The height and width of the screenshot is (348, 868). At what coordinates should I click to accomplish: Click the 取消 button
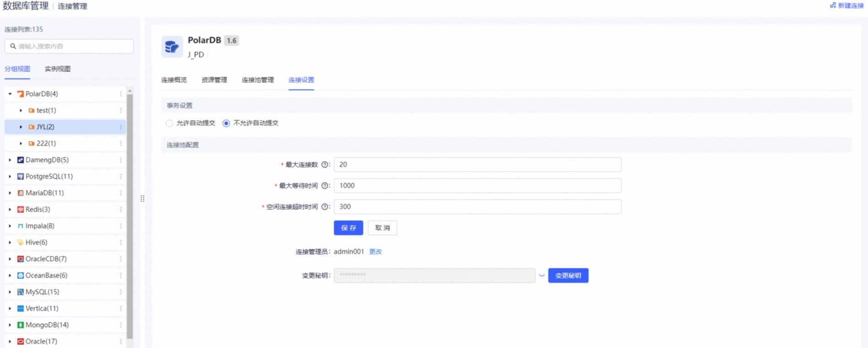pos(382,228)
